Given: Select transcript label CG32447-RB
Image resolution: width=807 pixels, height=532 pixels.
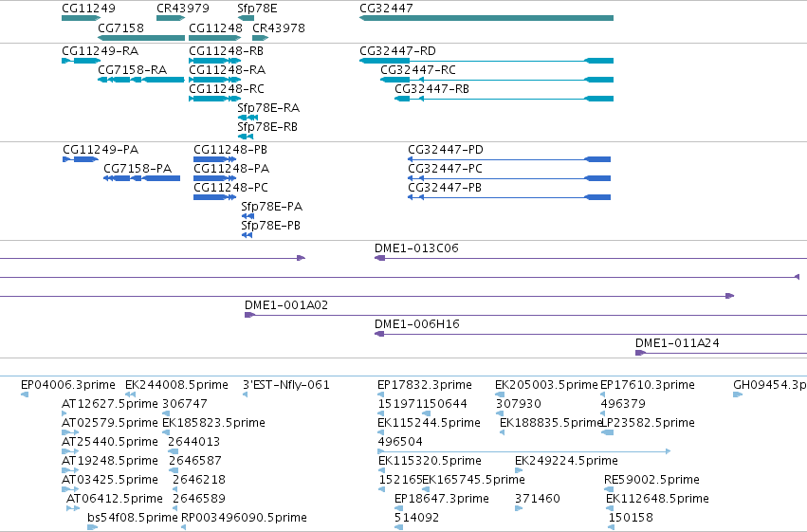Looking at the screenshot, I should [431, 88].
